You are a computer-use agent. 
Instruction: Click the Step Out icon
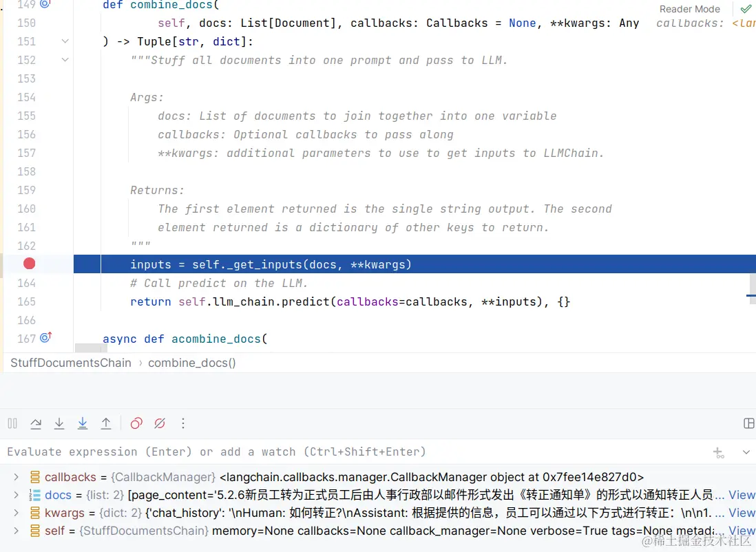(106, 423)
